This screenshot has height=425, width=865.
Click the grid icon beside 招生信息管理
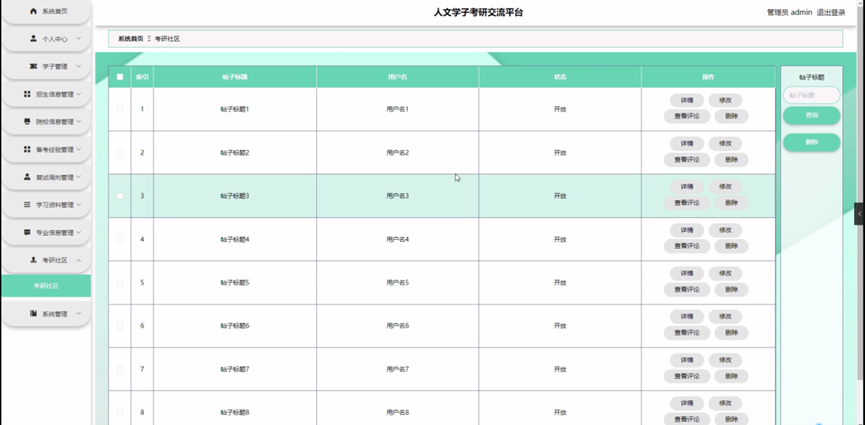click(x=27, y=94)
